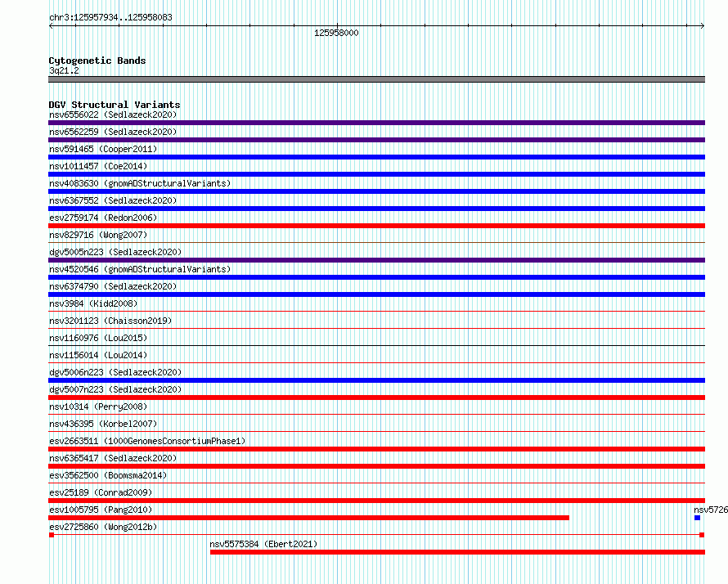This screenshot has width=728, height=584.
Task: Click the left arrow of ruler
Action: coord(51,26)
